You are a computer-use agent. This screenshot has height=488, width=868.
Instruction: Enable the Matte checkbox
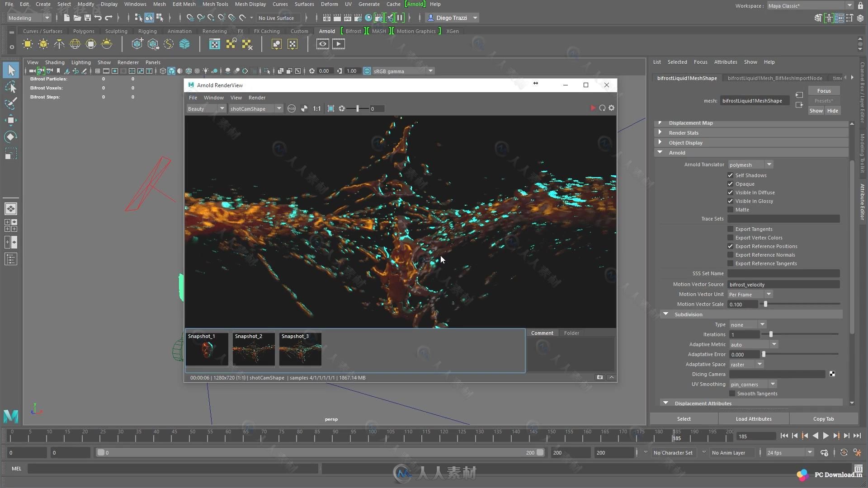[x=730, y=210]
